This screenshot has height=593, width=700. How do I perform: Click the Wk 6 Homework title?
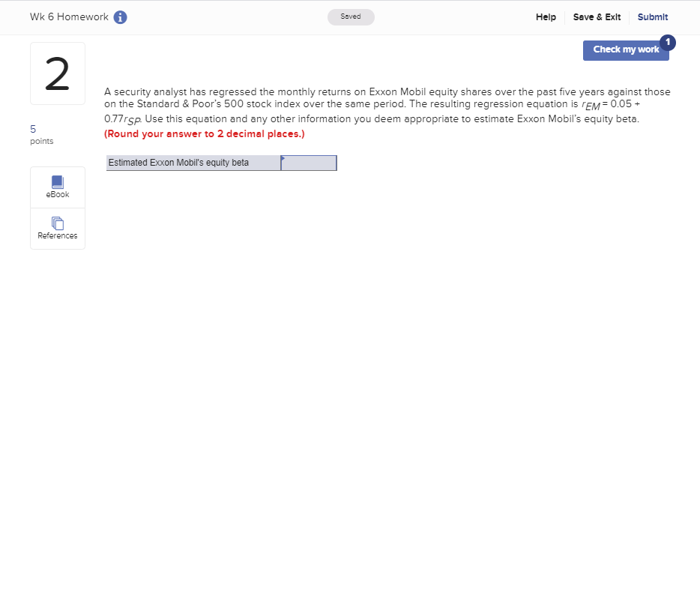point(69,17)
